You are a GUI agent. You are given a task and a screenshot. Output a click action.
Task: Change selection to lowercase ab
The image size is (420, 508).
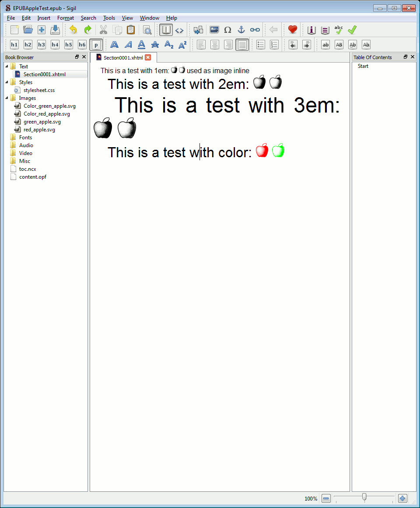tap(325, 45)
